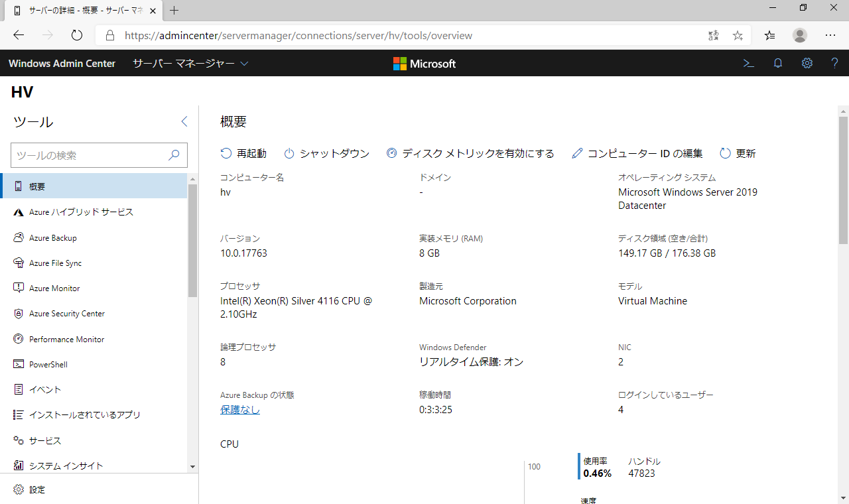849x504 pixels.
Task: Click the site info lock icon
Action: pyautogui.click(x=110, y=35)
